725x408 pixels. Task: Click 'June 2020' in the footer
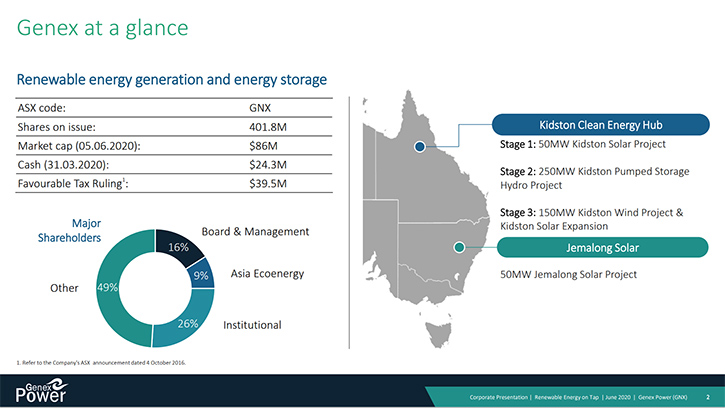point(618,397)
